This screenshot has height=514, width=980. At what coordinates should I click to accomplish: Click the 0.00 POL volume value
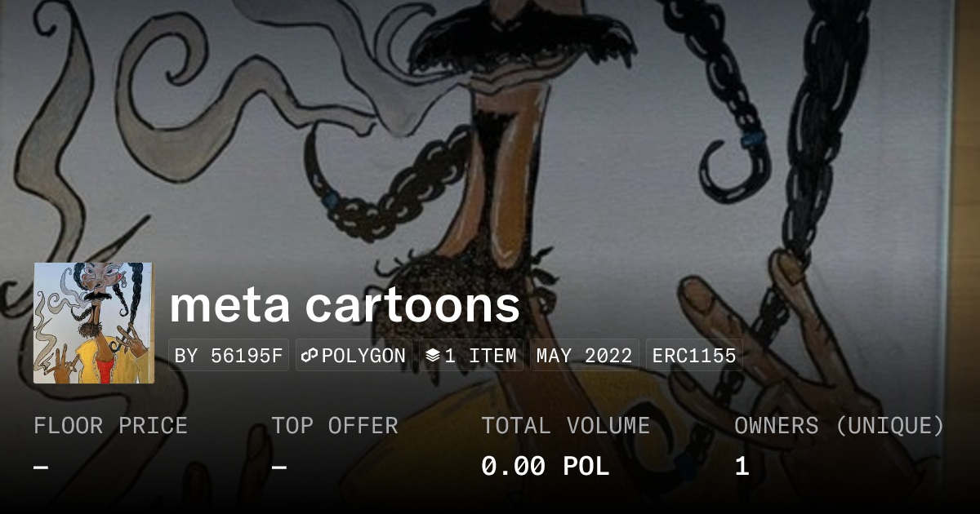click(546, 467)
